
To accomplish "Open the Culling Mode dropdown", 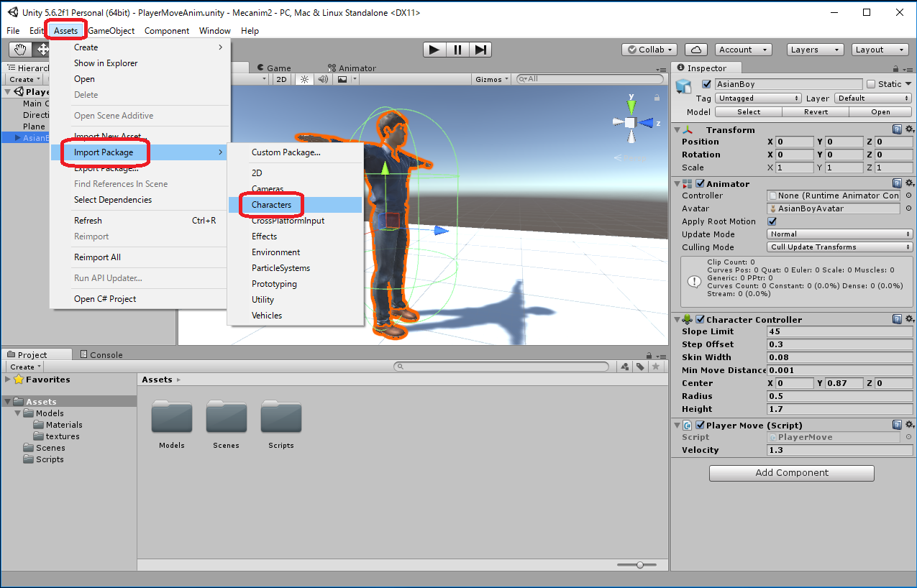I will tap(839, 247).
